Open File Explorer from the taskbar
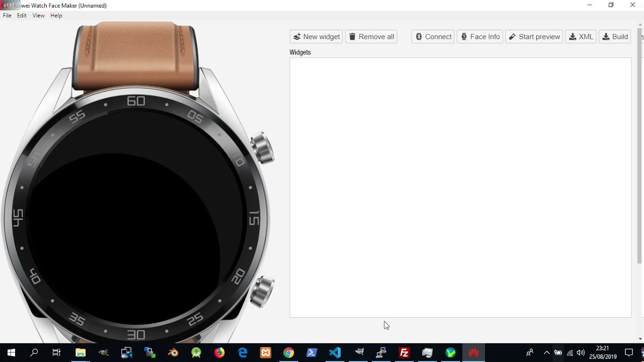The width and height of the screenshot is (644, 362). pos(80,352)
